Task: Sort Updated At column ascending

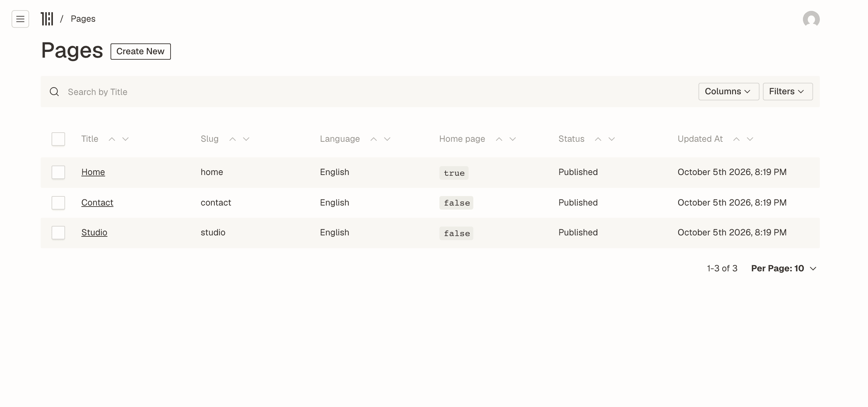Action: 736,139
